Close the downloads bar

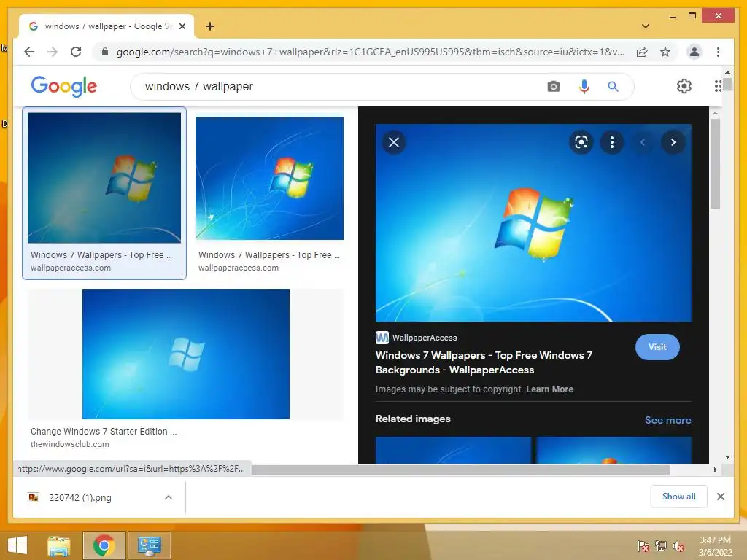721,497
